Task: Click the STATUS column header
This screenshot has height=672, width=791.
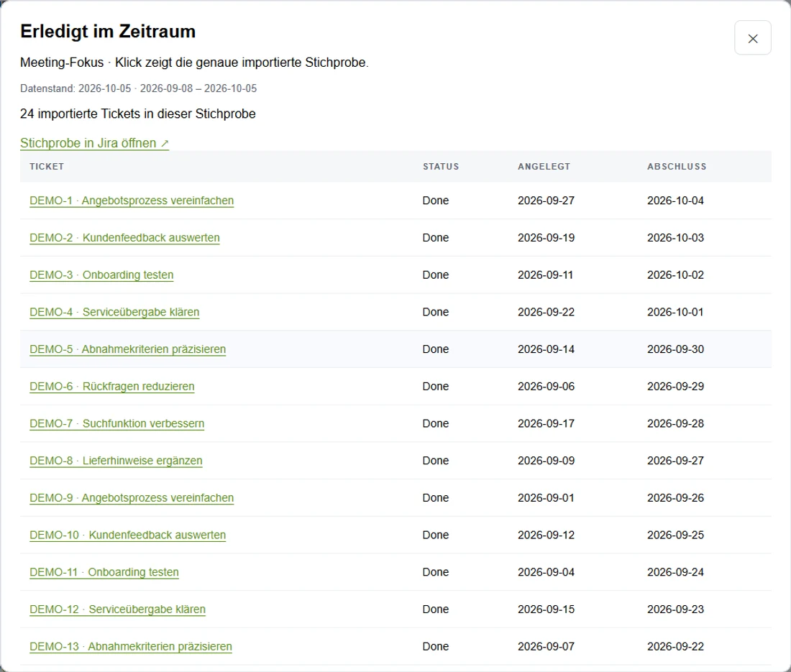Action: (441, 166)
